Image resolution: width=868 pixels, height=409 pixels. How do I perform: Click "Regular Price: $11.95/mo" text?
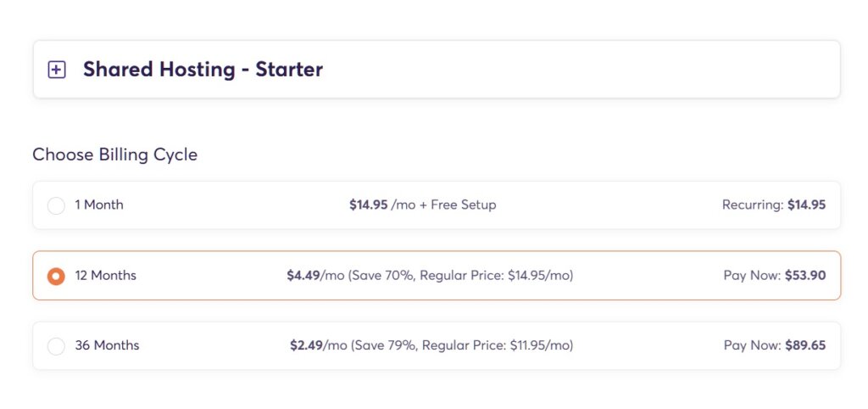(x=498, y=345)
